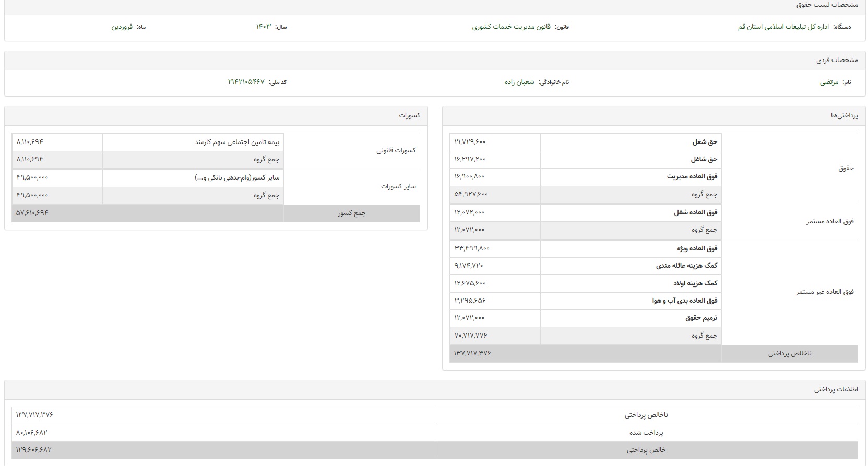Click the 'دستگاه:' field label
The image size is (868, 466).
pyautogui.click(x=842, y=27)
